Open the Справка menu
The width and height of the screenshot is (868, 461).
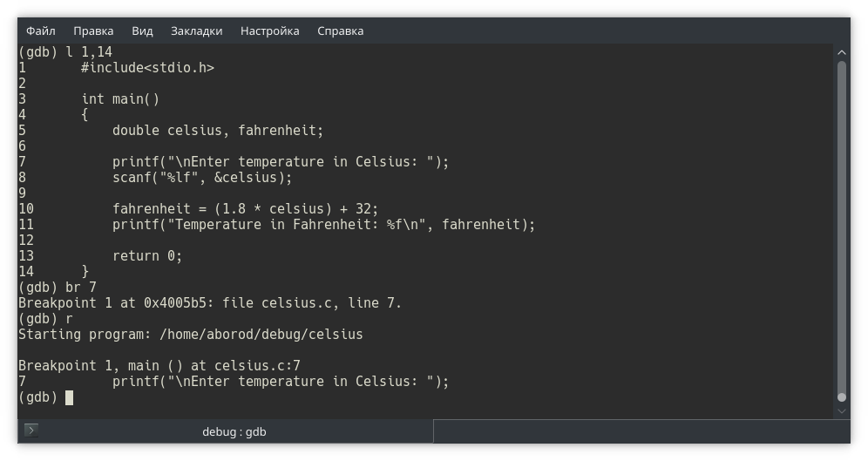[340, 31]
